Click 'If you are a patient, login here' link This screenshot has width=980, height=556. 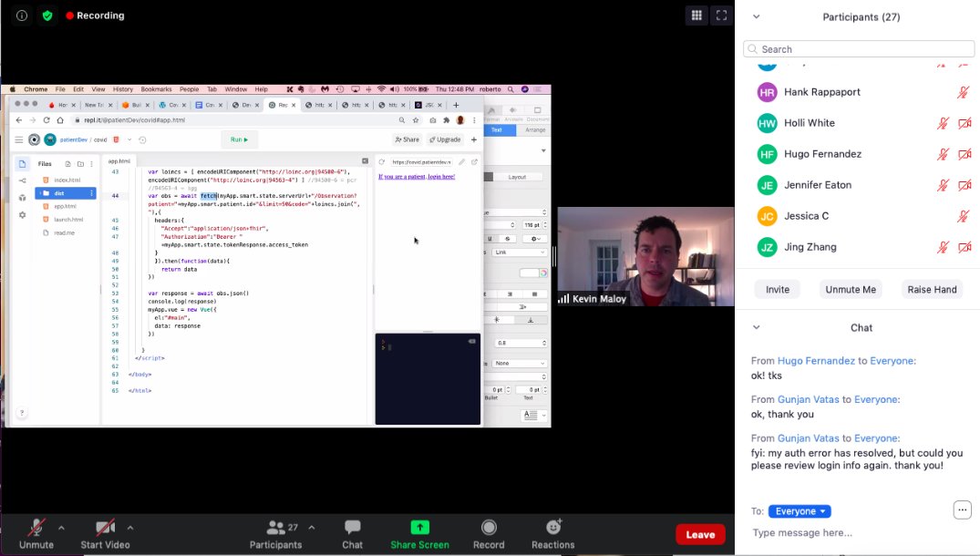click(x=417, y=177)
